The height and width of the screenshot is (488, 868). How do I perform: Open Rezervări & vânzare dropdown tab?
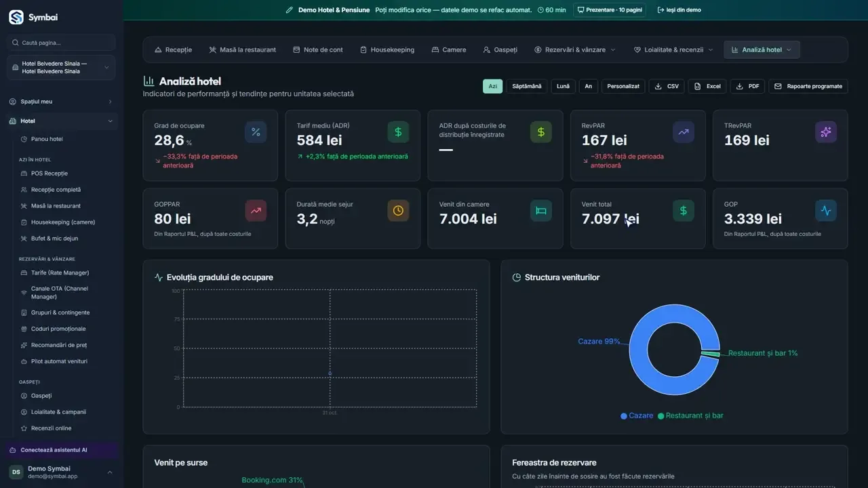pyautogui.click(x=575, y=49)
